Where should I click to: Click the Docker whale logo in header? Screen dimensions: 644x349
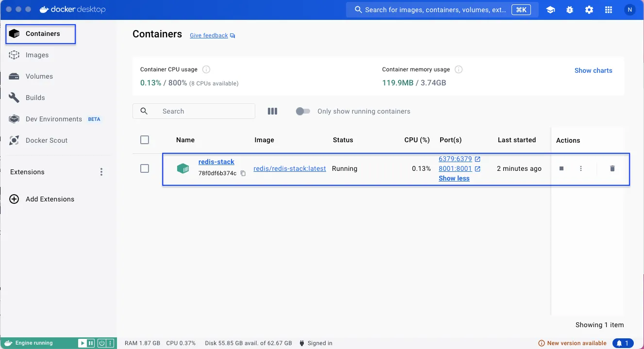(45, 9)
